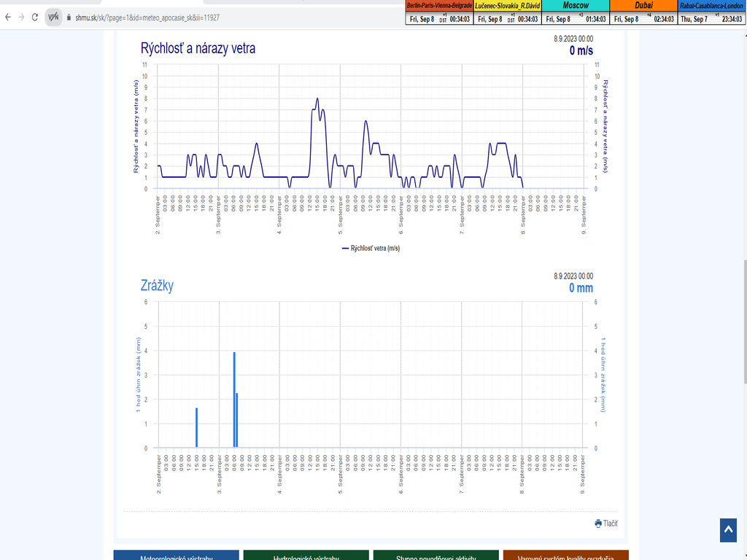Click the browser back arrow

pos(8,17)
